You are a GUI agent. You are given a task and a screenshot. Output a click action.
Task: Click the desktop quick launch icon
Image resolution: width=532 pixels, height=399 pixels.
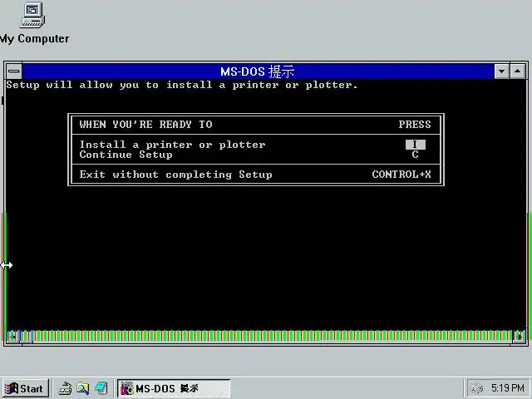click(101, 388)
